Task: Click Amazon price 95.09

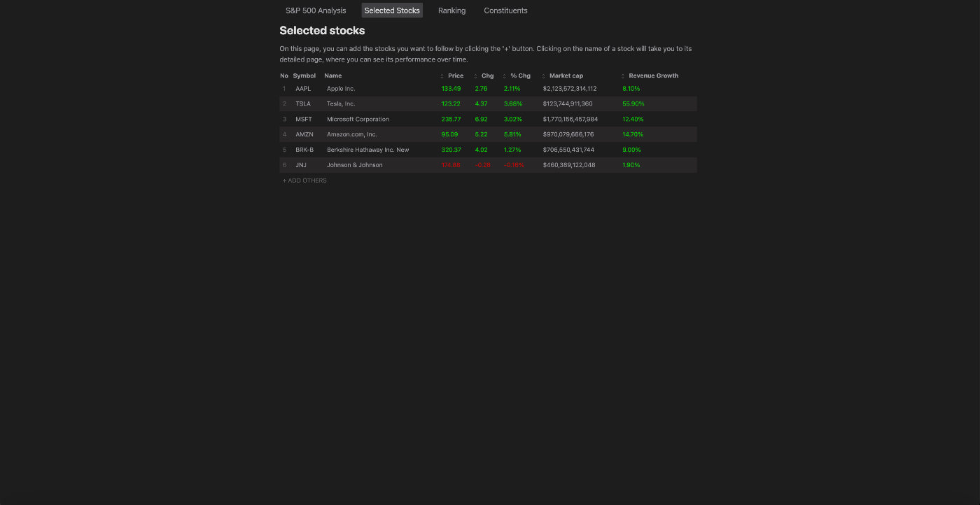Action: coord(449,135)
